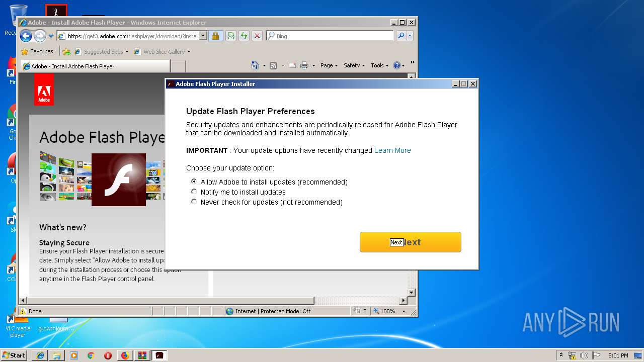The image size is (644, 362).
Task: Click the Print icon in IE
Action: tap(304, 65)
